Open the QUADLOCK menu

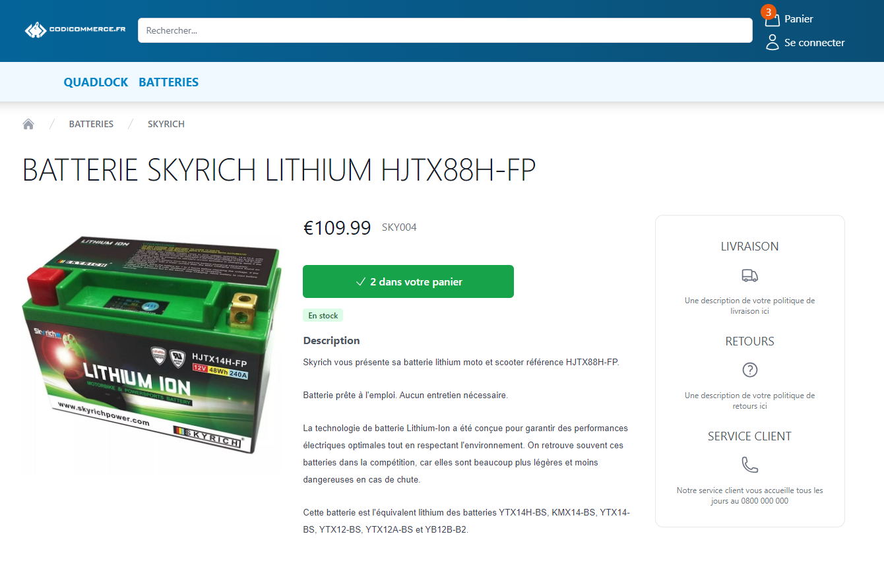(96, 82)
